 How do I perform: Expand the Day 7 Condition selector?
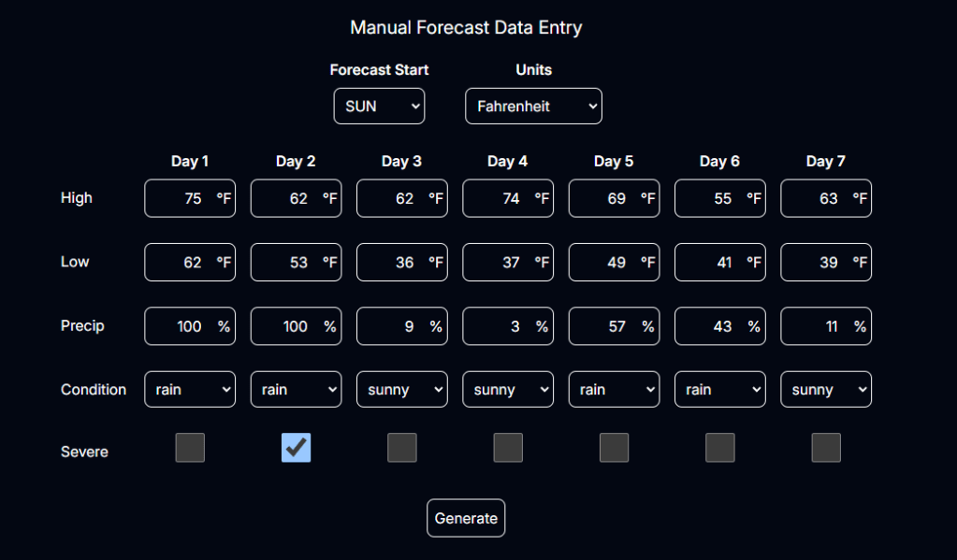click(826, 390)
